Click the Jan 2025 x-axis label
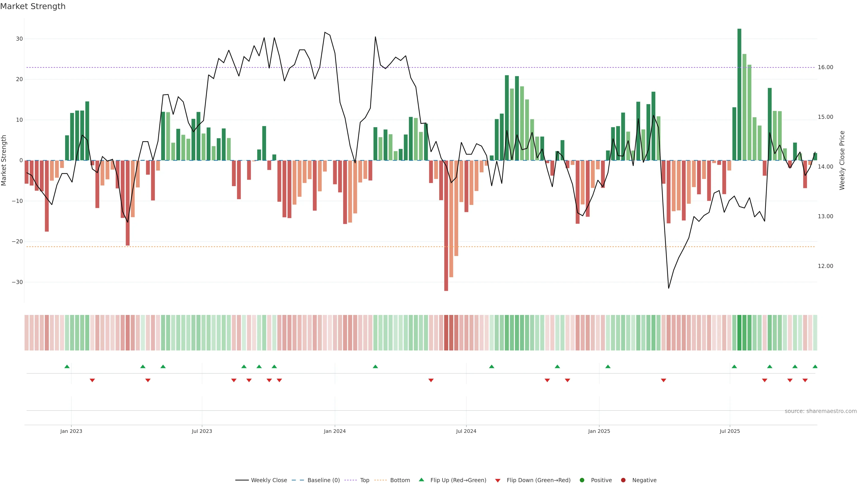 [599, 431]
